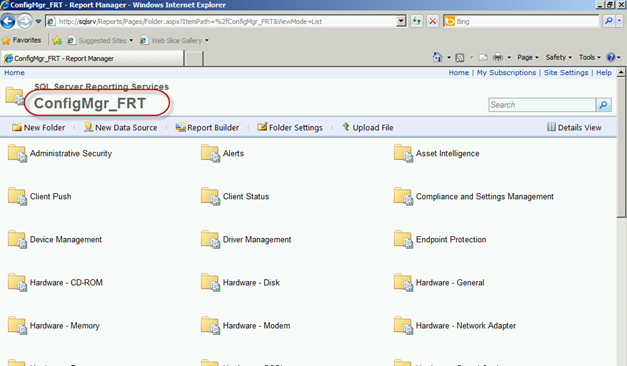
Task: Click the browser Home toolbar icon
Action: [x=437, y=57]
